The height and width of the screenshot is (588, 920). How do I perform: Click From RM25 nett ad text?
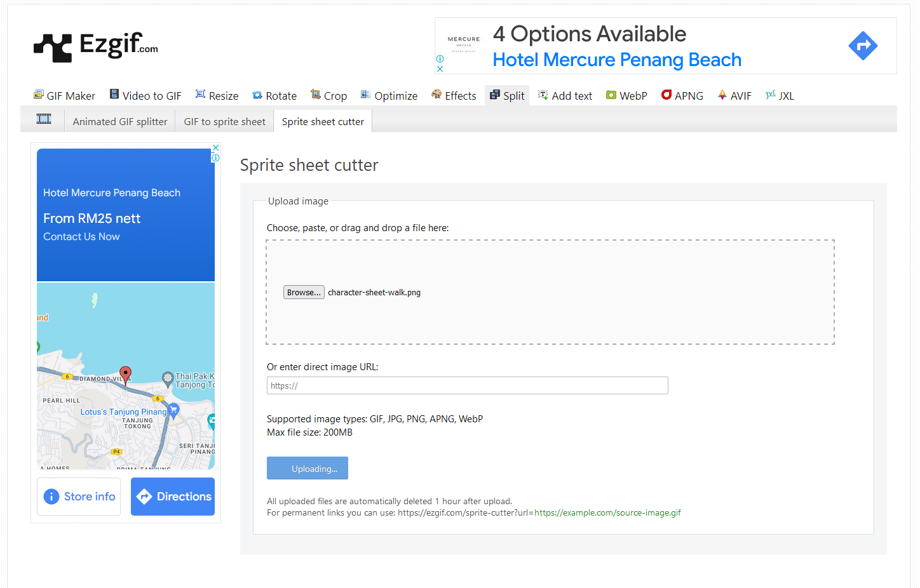click(x=91, y=218)
